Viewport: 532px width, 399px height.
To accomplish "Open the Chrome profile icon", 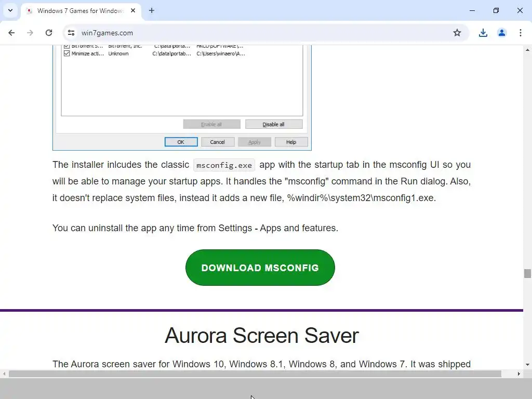I will pos(502,33).
